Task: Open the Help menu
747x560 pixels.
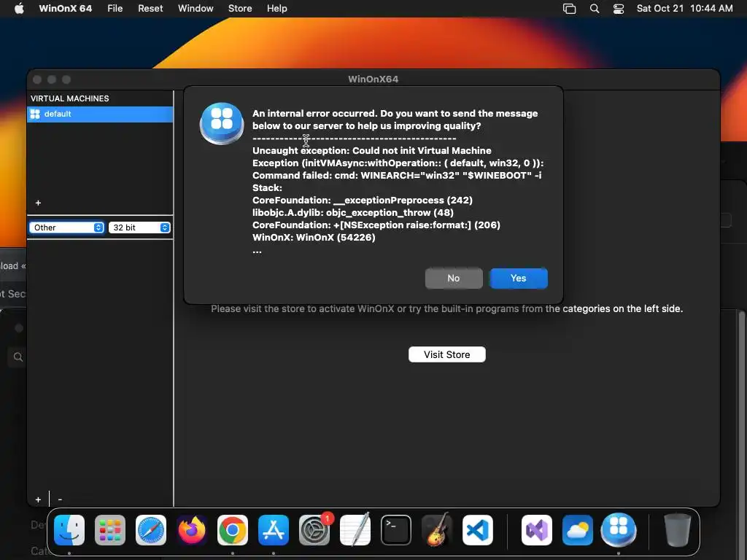Action: click(276, 9)
